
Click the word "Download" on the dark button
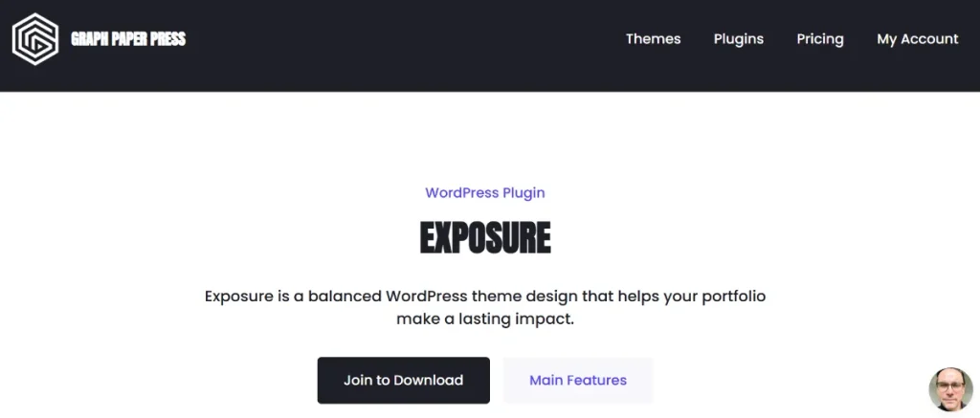click(427, 381)
